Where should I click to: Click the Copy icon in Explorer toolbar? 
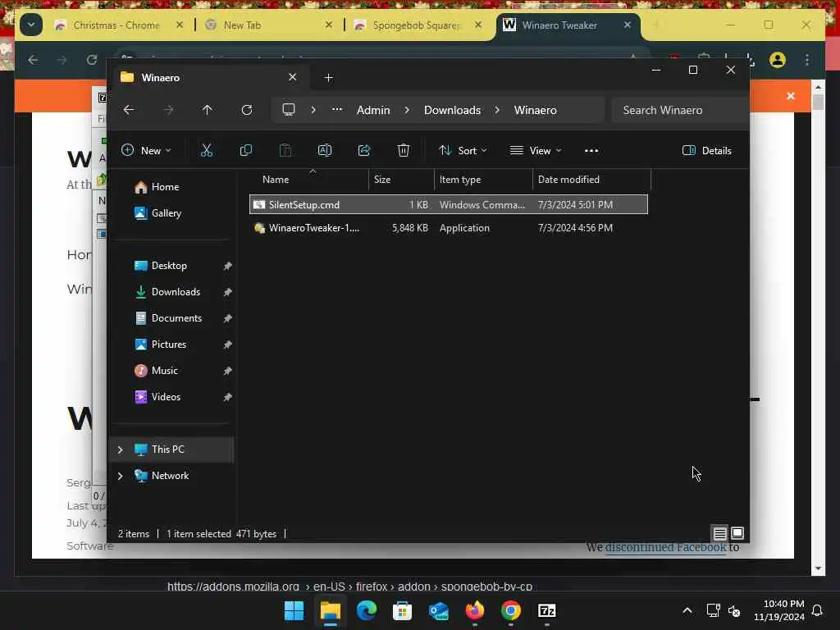point(246,151)
